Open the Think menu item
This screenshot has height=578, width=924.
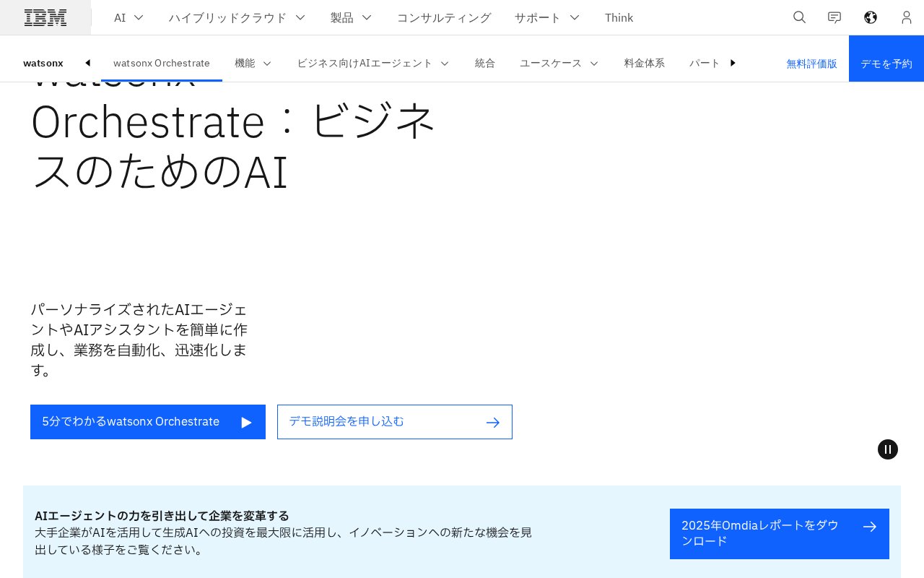point(619,17)
